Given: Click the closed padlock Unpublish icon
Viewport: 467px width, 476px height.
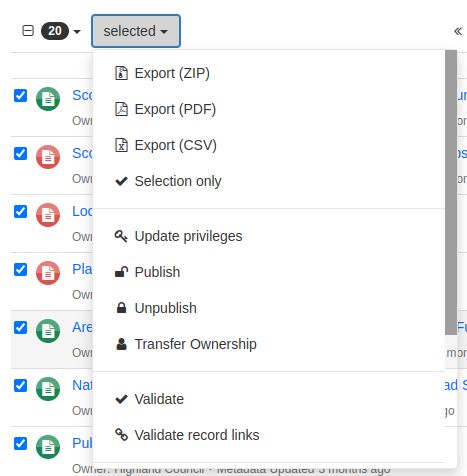Looking at the screenshot, I should 121,308.
